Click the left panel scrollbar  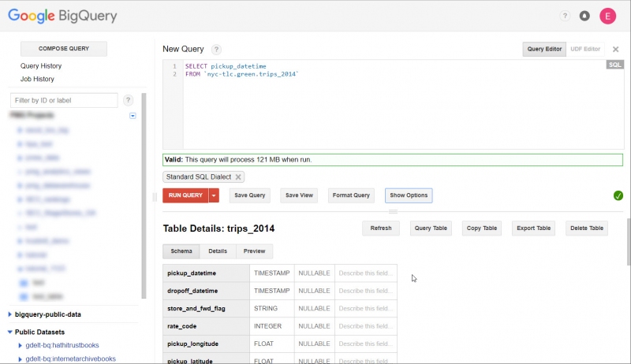(x=144, y=196)
